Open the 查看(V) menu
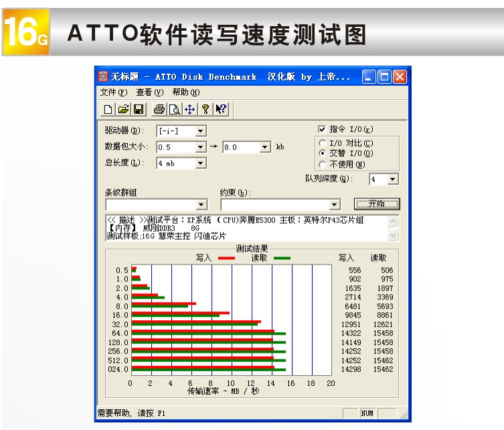 (150, 92)
